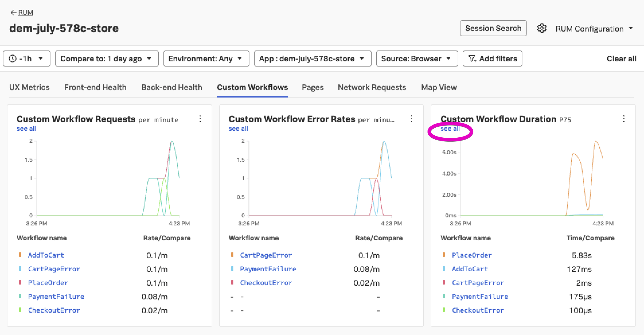Viewport: 644px width, 335px height.
Task: Open AddToCart in the Duration list
Action: [x=470, y=269]
